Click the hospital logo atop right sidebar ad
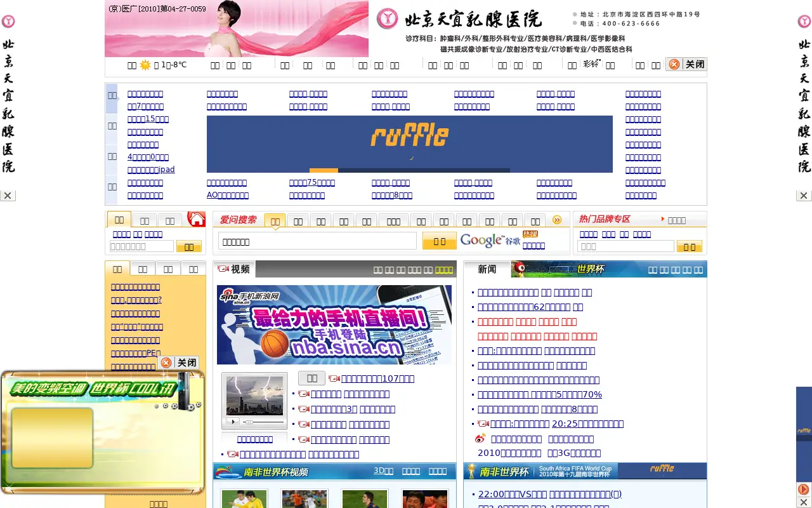The width and height of the screenshot is (812, 508). tap(804, 22)
